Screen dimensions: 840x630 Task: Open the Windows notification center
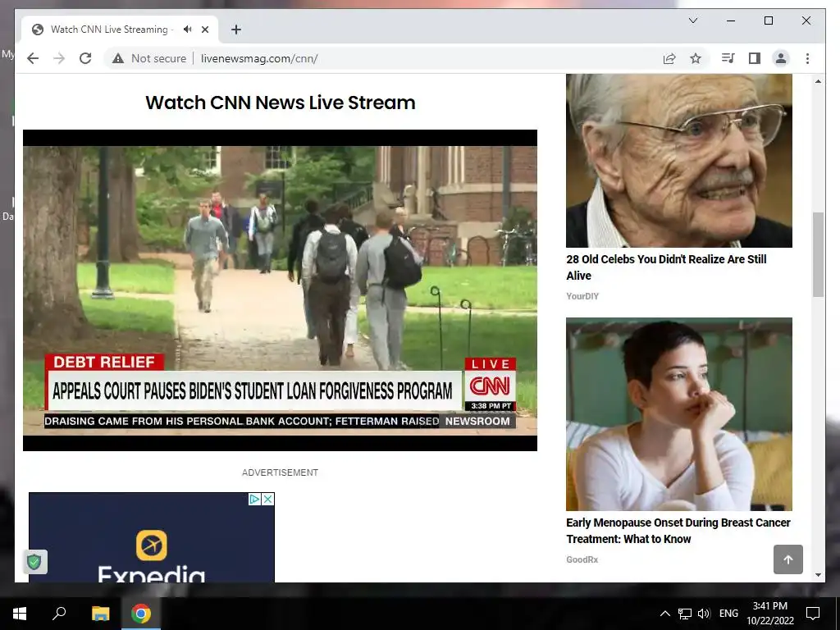pos(813,614)
